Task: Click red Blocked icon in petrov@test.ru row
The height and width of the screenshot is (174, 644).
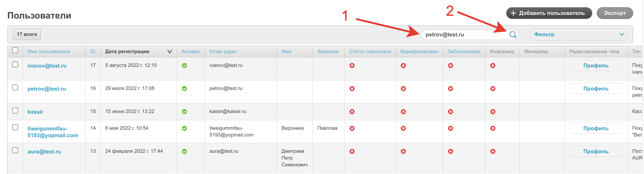Action: coord(450,89)
